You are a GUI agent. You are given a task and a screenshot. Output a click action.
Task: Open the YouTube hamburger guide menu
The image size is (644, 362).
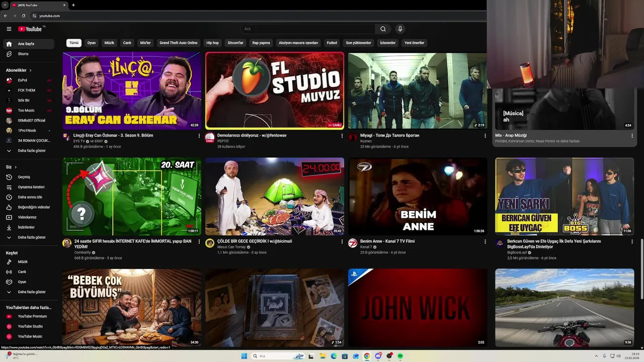coord(9,29)
